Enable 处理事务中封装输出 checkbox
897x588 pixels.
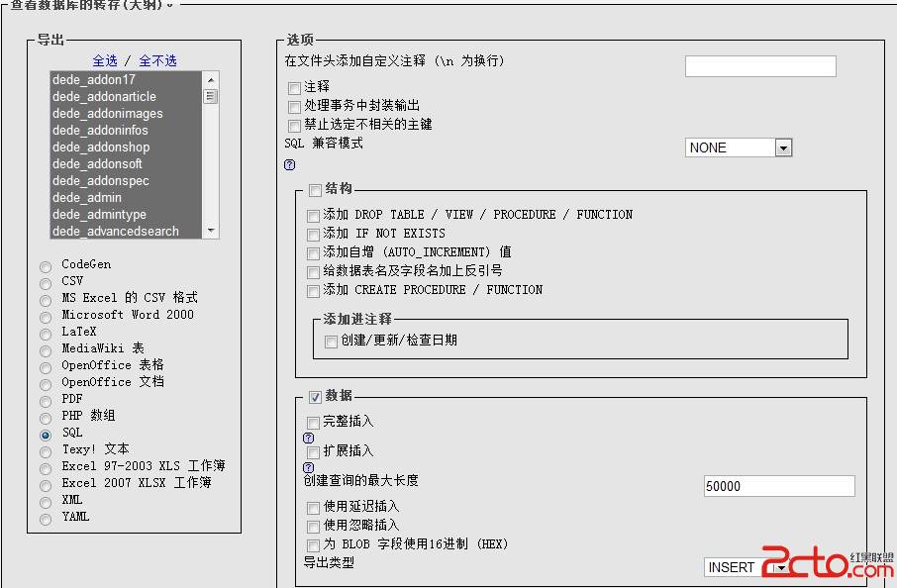point(295,107)
